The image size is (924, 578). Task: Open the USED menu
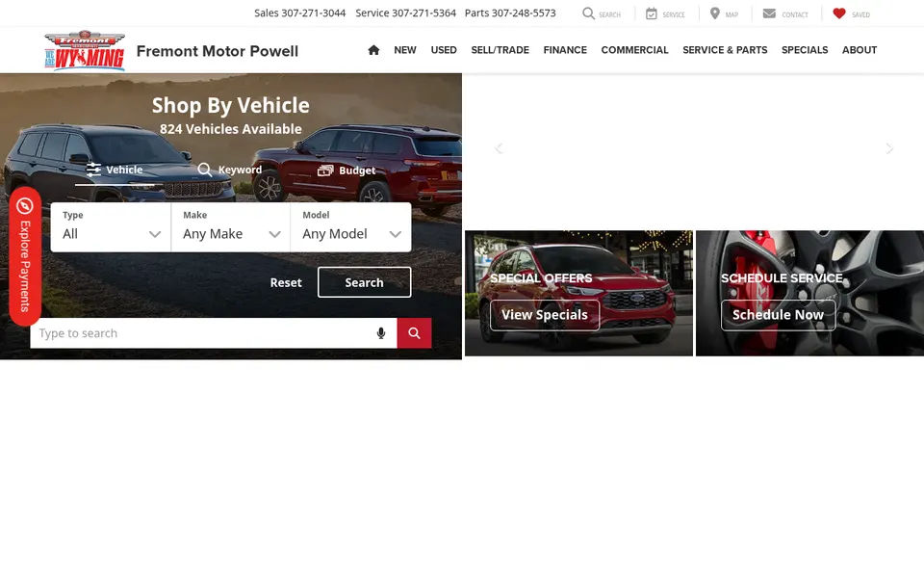[x=444, y=50]
